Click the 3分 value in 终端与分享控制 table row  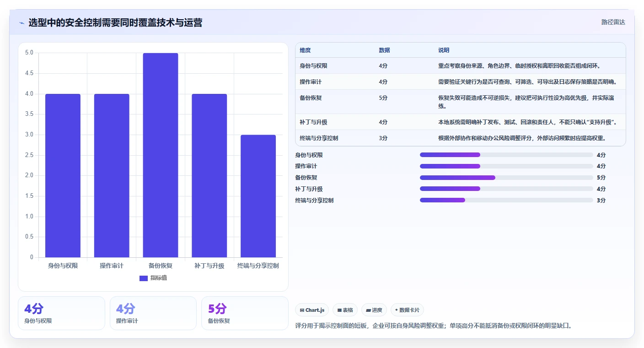click(383, 138)
